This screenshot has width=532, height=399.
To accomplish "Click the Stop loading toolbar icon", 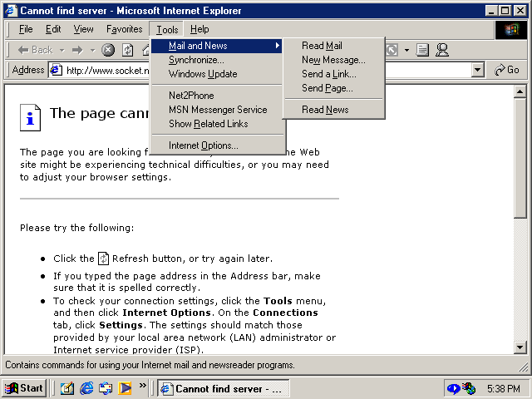I will pos(108,50).
